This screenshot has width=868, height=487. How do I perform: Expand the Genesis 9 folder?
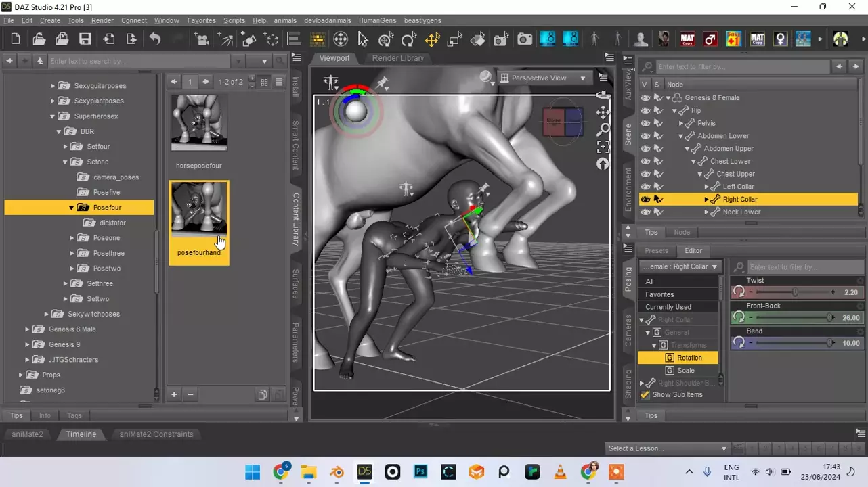[28, 344]
